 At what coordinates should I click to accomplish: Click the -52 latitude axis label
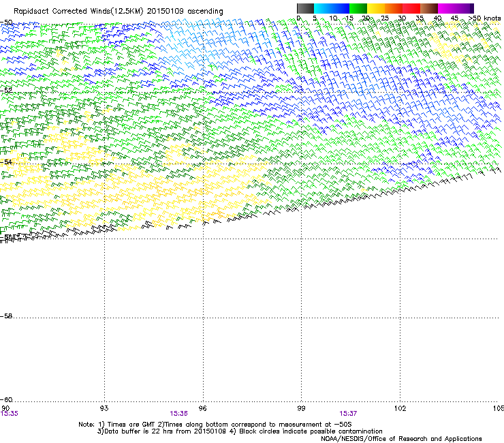click(6, 91)
